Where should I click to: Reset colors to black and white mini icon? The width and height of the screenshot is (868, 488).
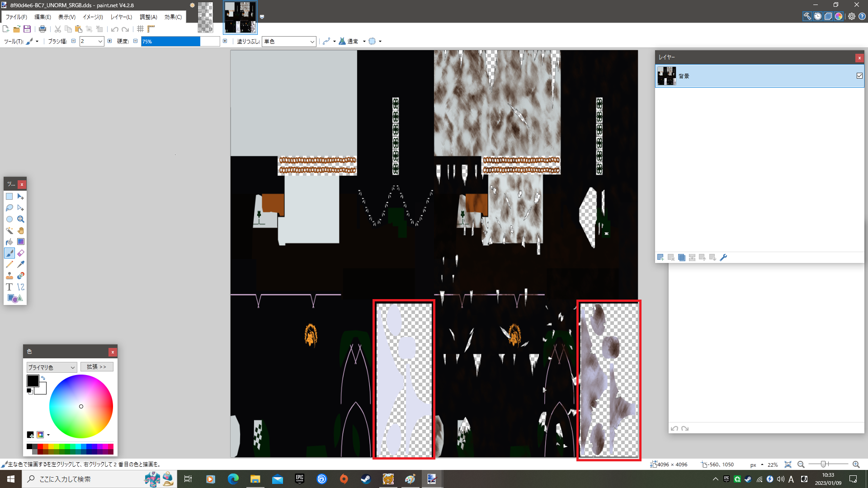pyautogui.click(x=29, y=391)
